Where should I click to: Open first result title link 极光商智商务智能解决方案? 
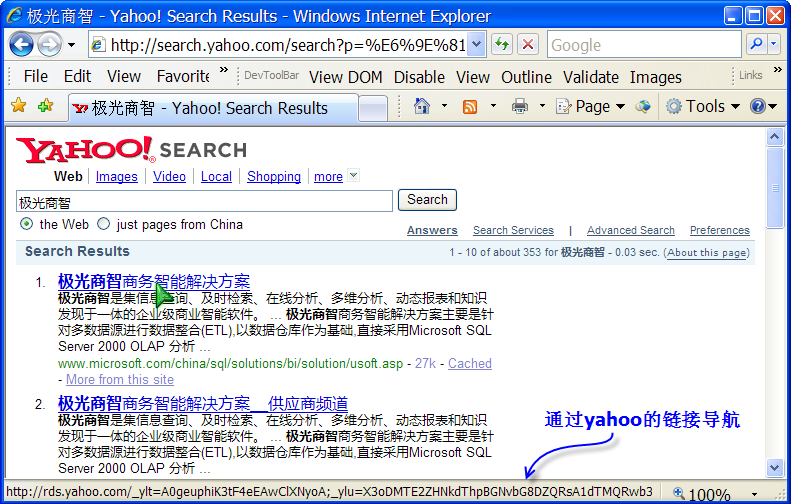click(x=154, y=281)
